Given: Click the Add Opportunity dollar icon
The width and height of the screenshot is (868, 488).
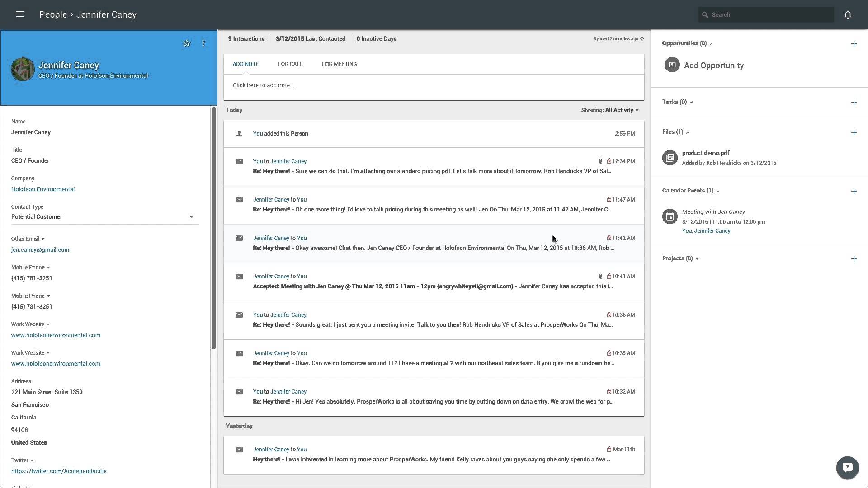Looking at the screenshot, I should click(x=672, y=65).
